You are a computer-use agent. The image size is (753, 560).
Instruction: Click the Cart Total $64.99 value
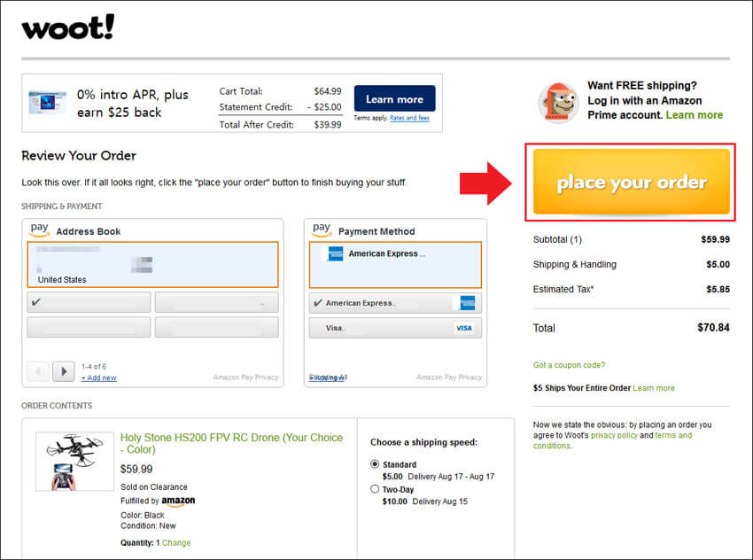click(328, 91)
